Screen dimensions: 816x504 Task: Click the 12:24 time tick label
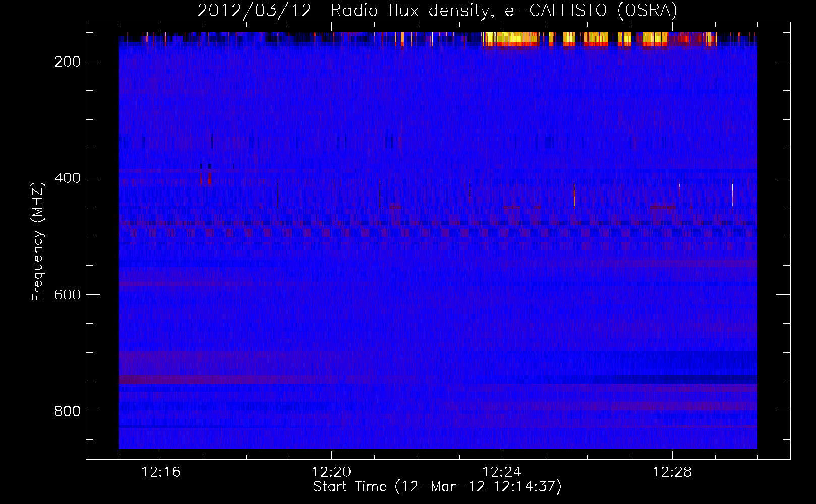pyautogui.click(x=502, y=472)
